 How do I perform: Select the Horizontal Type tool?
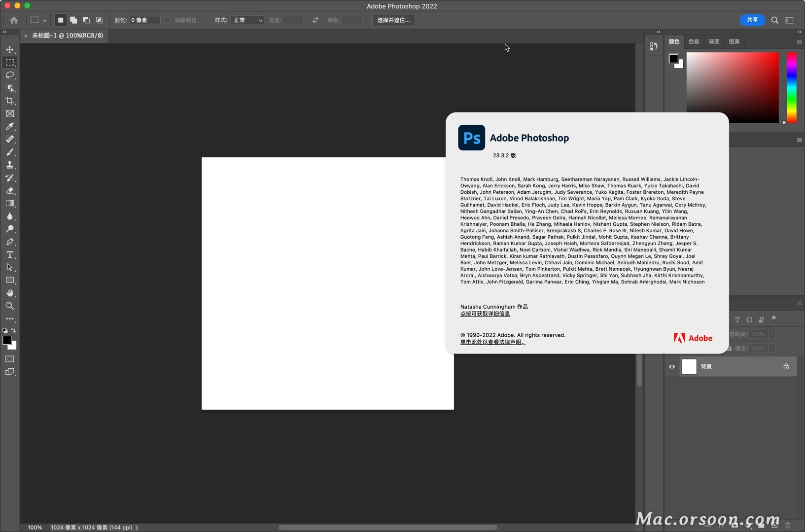(10, 254)
